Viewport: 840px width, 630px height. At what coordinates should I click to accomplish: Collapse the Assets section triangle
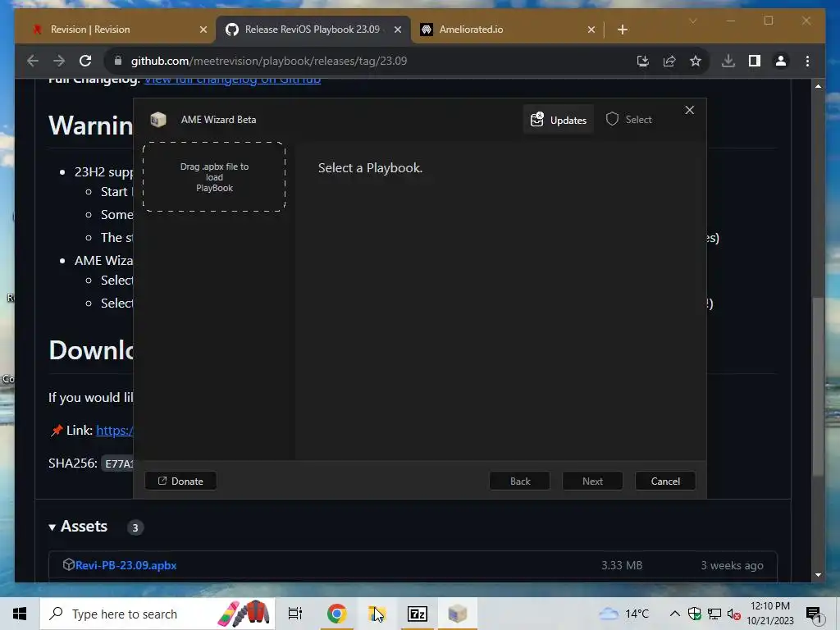52,527
